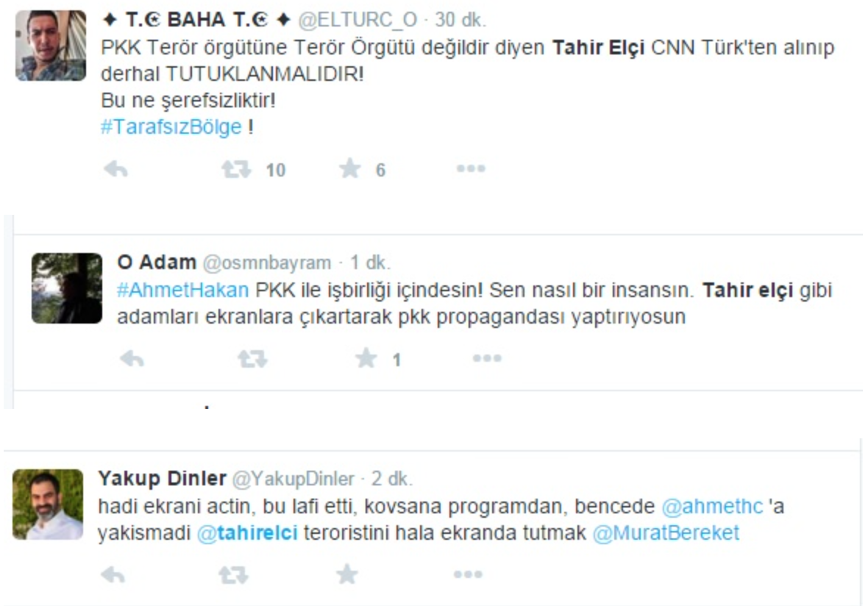Open the @ahmethc mention
The width and height of the screenshot is (868, 606).
pyautogui.click(x=712, y=507)
